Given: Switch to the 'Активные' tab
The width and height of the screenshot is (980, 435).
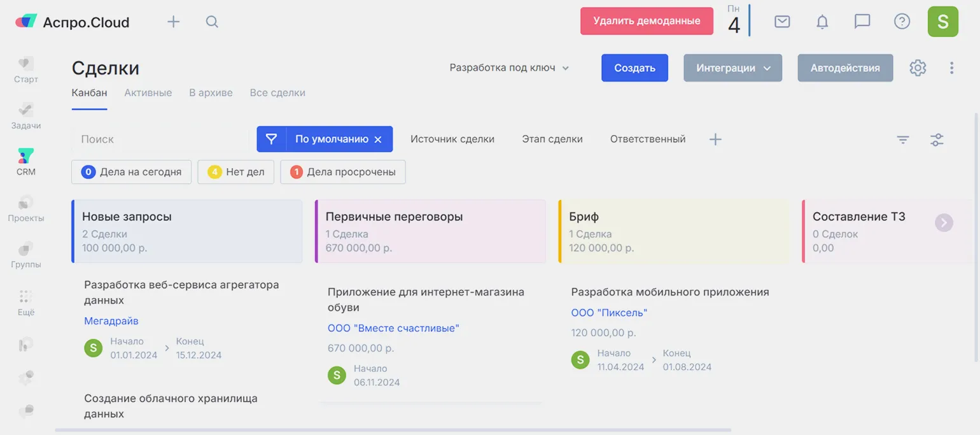Looking at the screenshot, I should click(148, 93).
